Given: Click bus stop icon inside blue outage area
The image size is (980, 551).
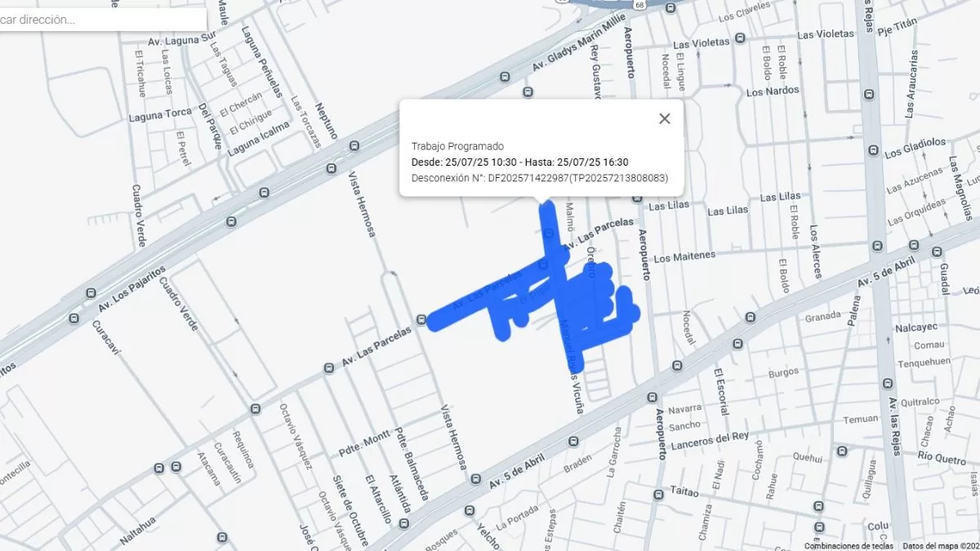Looking at the screenshot, I should [543, 264].
